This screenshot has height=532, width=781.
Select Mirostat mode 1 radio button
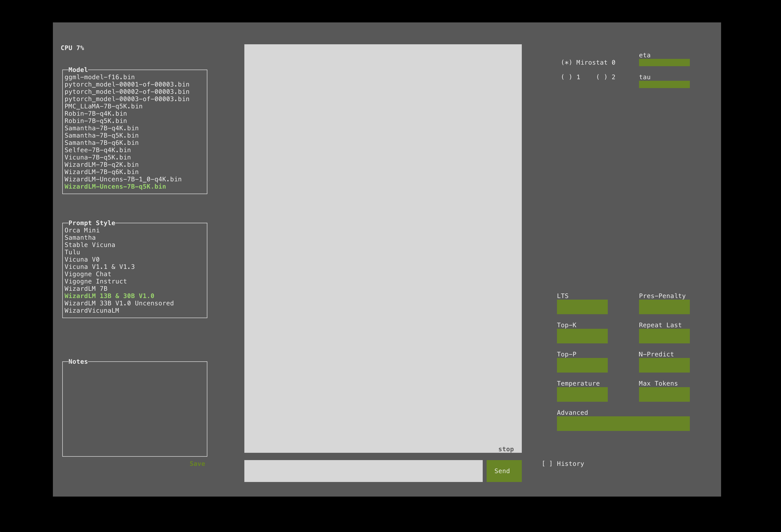pos(567,77)
